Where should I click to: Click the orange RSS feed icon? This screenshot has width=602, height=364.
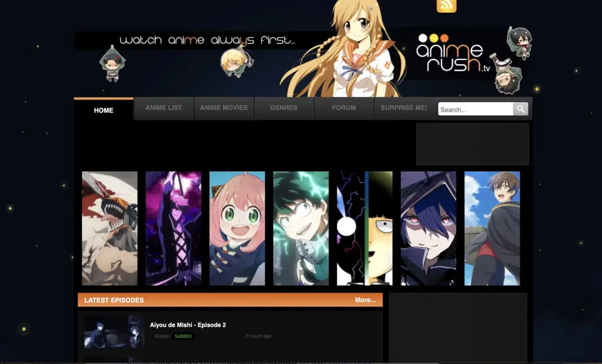tap(447, 6)
